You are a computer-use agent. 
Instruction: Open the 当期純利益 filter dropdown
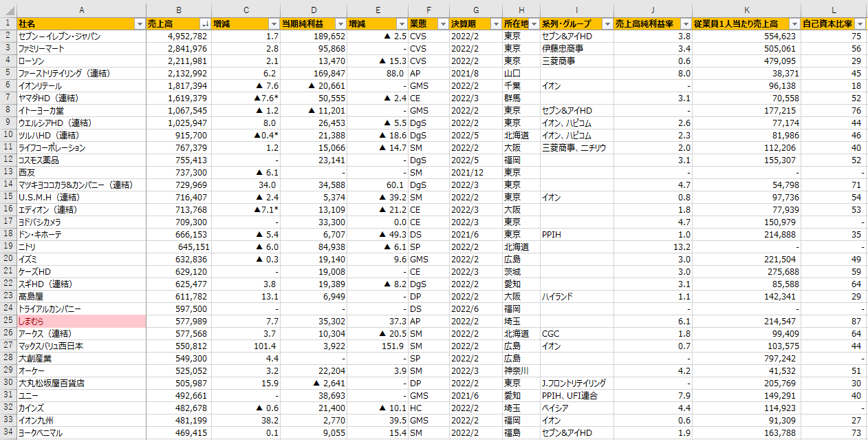pos(340,24)
